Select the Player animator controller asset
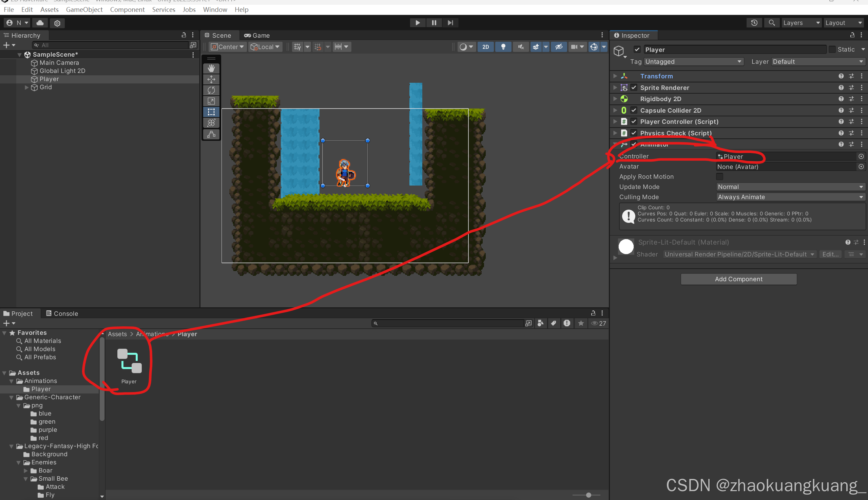 click(x=129, y=362)
